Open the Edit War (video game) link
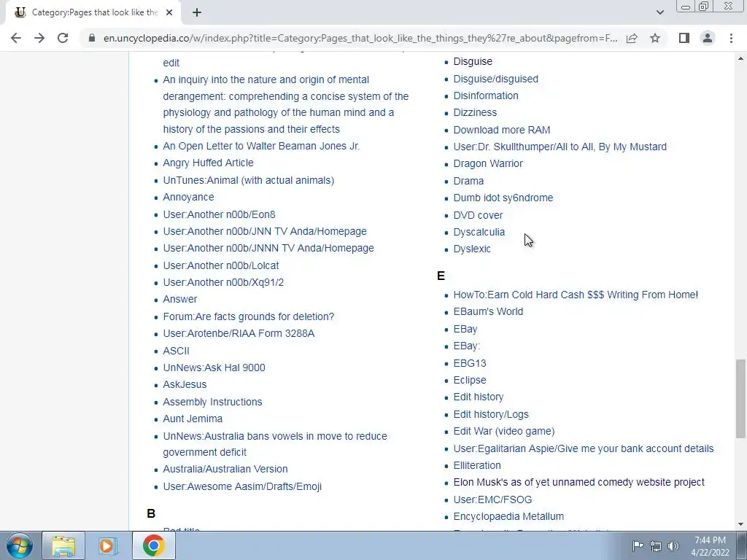Viewport: 747px width, 560px height. pyautogui.click(x=504, y=431)
